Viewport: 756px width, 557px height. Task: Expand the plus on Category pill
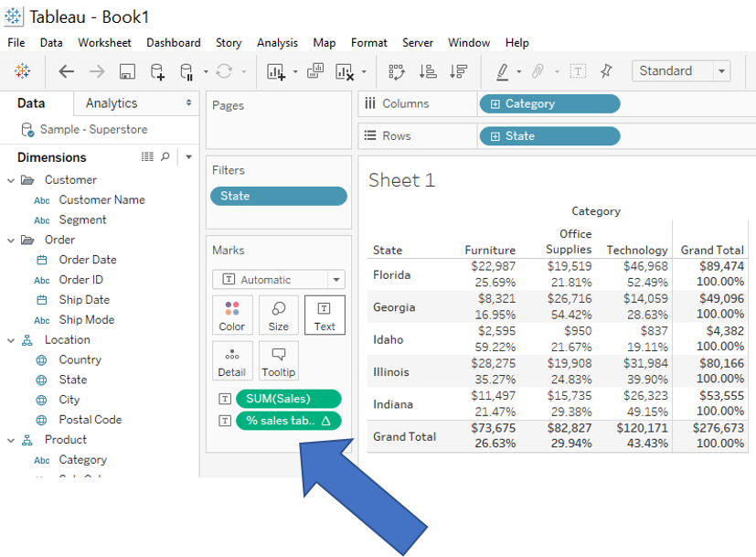pos(495,104)
